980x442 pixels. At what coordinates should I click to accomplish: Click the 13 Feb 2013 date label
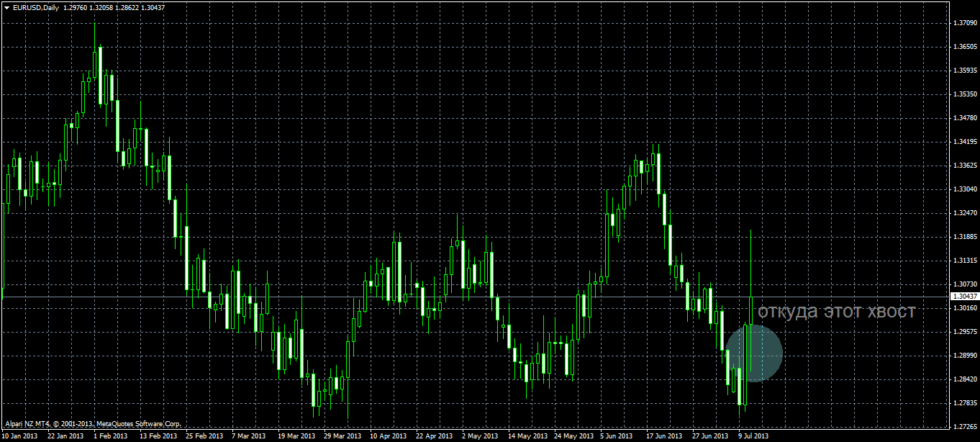pyautogui.click(x=158, y=436)
